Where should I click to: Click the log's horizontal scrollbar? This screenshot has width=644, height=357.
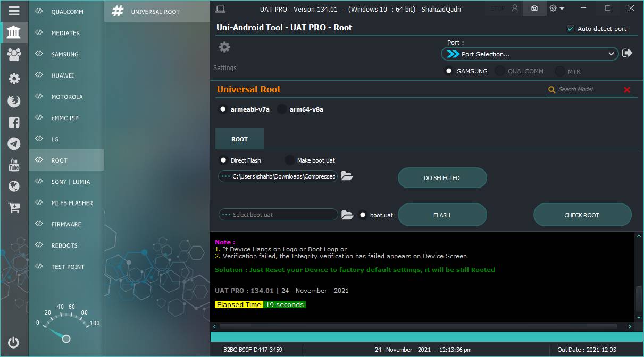tap(418, 326)
